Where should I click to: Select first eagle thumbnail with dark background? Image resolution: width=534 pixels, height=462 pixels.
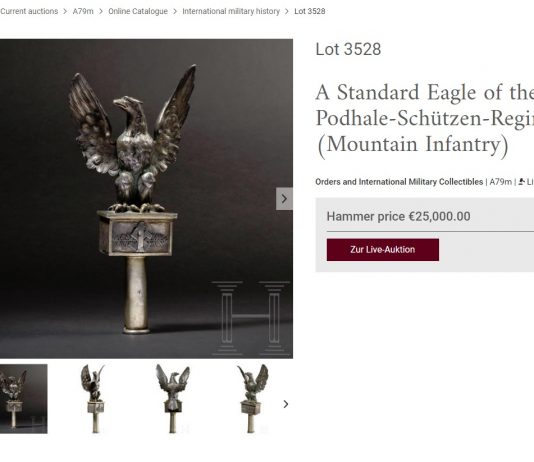23,399
